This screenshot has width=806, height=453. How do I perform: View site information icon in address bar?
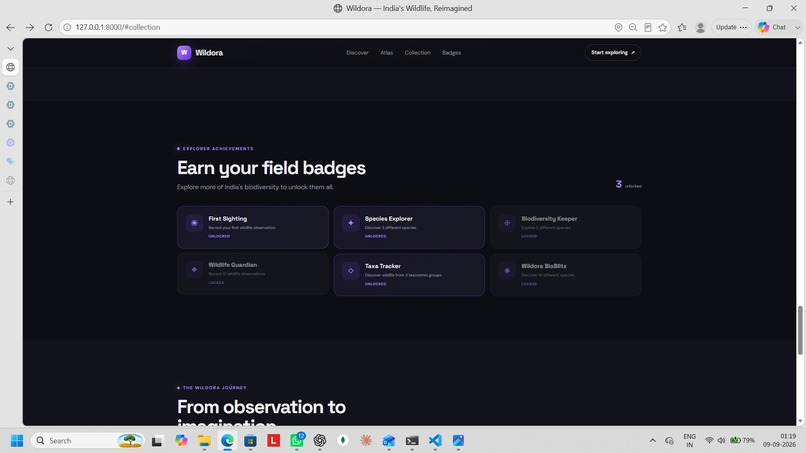click(67, 27)
